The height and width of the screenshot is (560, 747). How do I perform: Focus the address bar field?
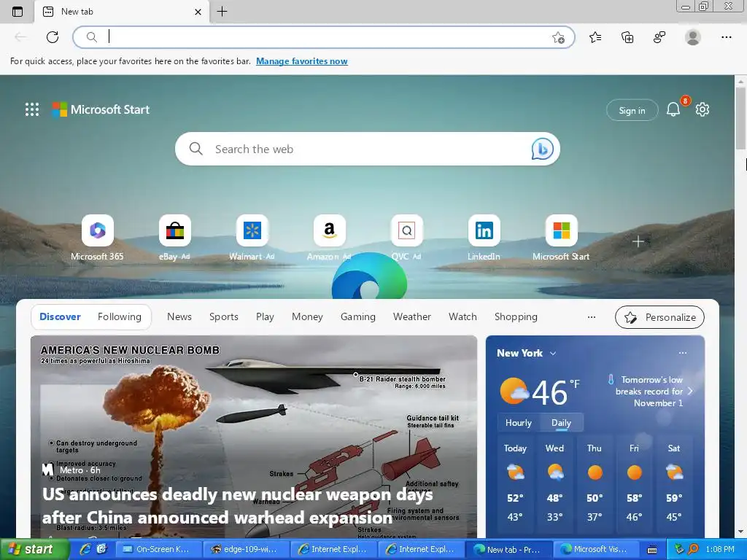click(x=324, y=37)
